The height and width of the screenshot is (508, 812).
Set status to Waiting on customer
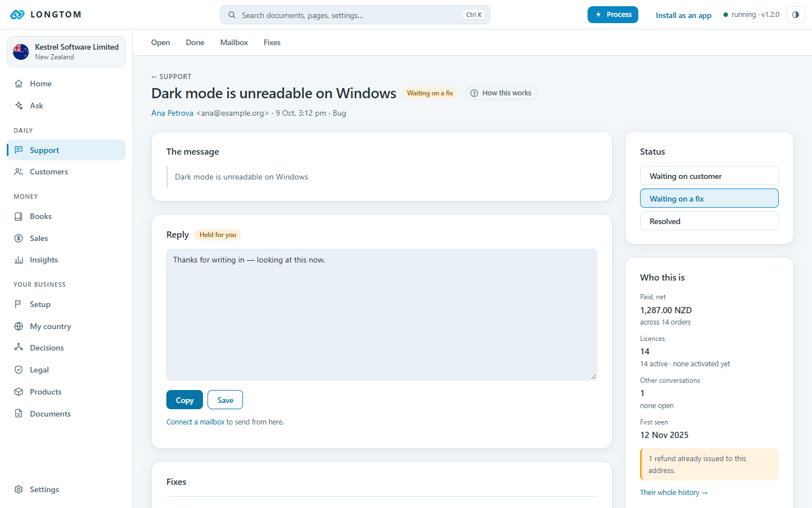click(x=709, y=176)
